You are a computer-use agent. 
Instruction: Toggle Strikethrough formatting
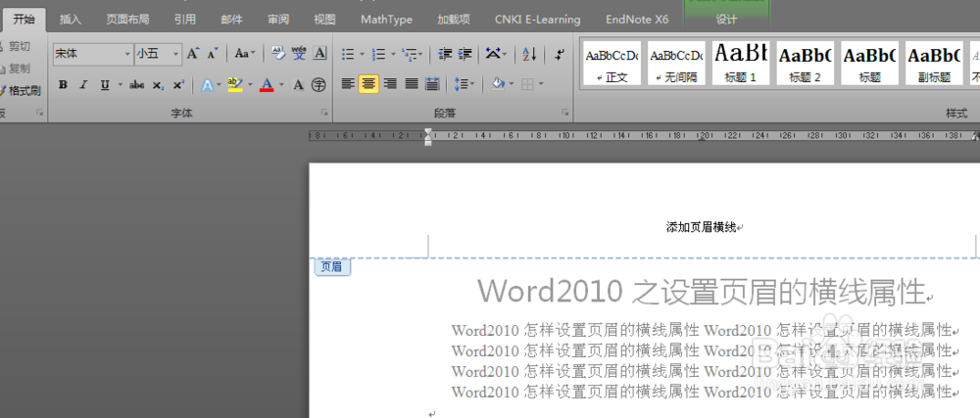pyautogui.click(x=137, y=85)
